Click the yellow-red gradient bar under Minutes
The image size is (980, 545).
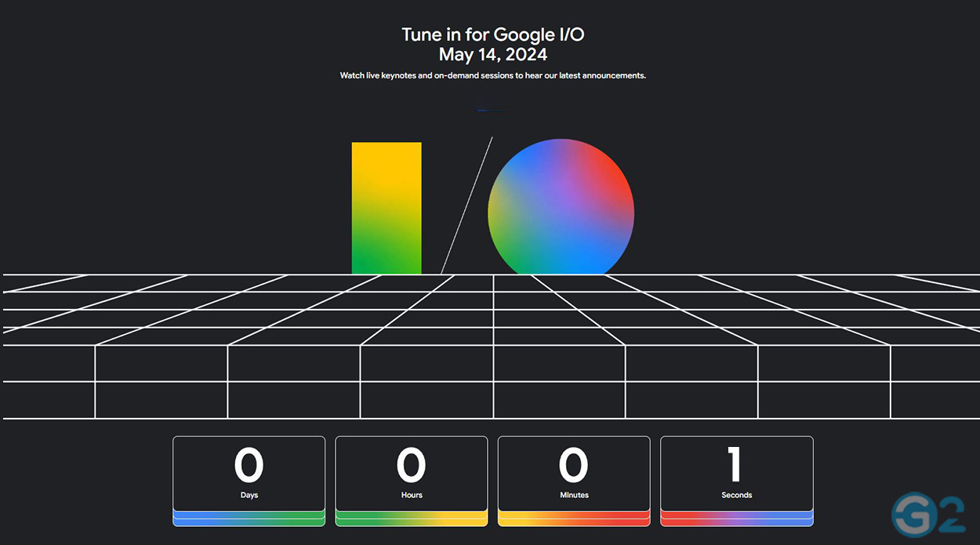point(574,518)
